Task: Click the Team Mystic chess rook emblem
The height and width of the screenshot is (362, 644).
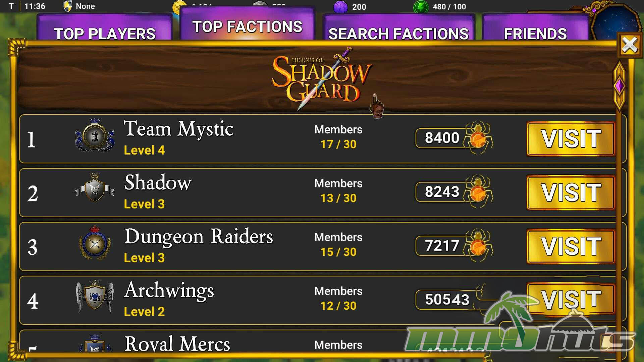Action: click(95, 135)
